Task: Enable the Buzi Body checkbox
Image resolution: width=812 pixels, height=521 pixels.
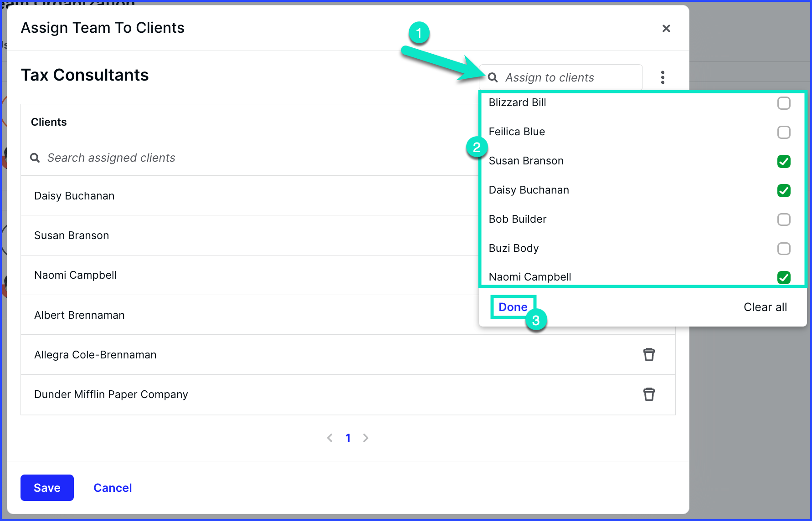Action: (784, 249)
